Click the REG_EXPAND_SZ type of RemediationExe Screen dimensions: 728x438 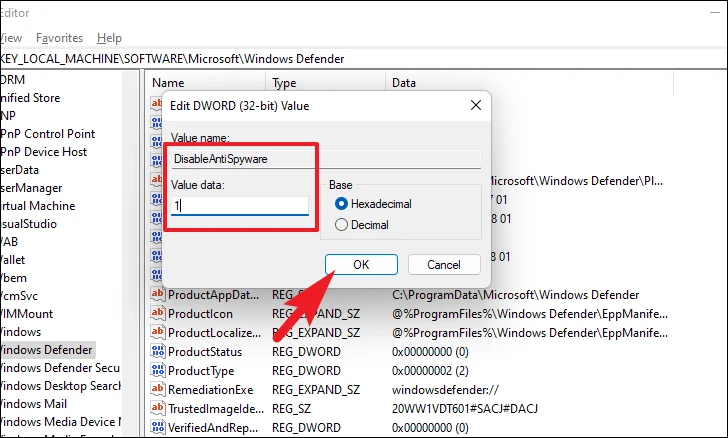click(x=316, y=390)
